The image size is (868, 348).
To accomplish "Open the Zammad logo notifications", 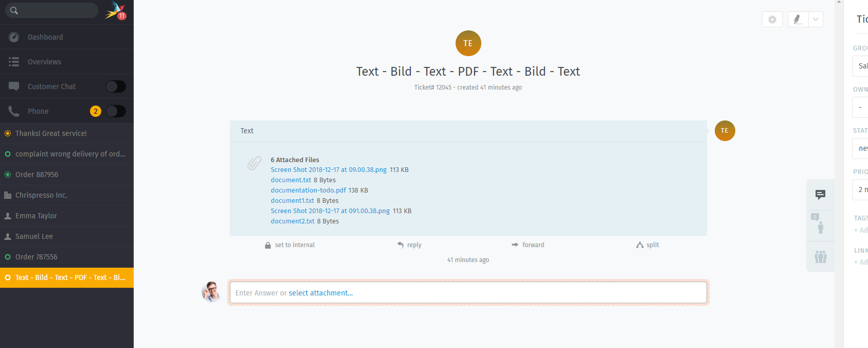I will (x=115, y=10).
